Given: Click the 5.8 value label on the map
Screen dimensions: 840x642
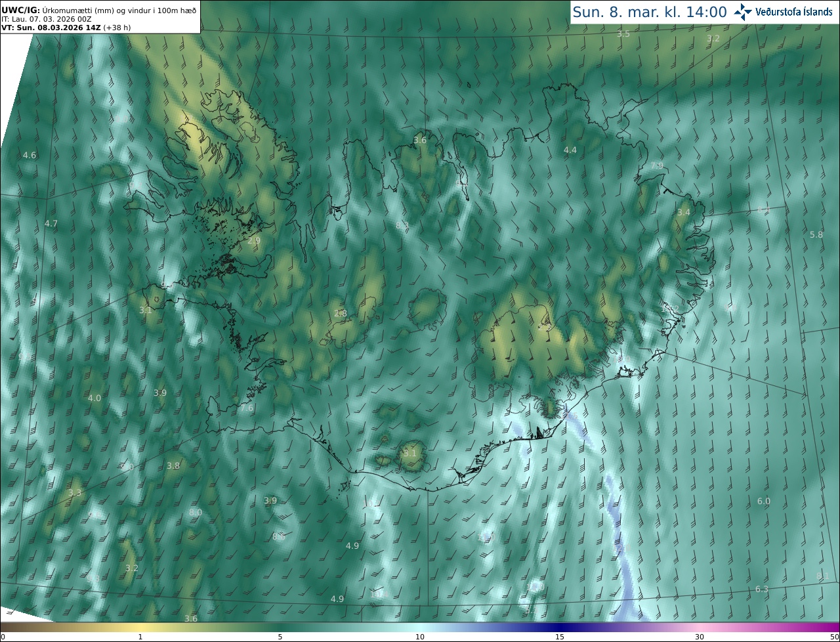Looking at the screenshot, I should click(816, 235).
